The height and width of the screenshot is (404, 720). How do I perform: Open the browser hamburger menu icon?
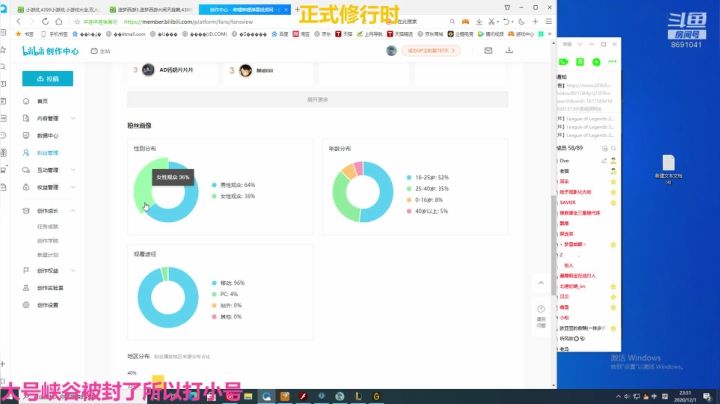[x=548, y=22]
